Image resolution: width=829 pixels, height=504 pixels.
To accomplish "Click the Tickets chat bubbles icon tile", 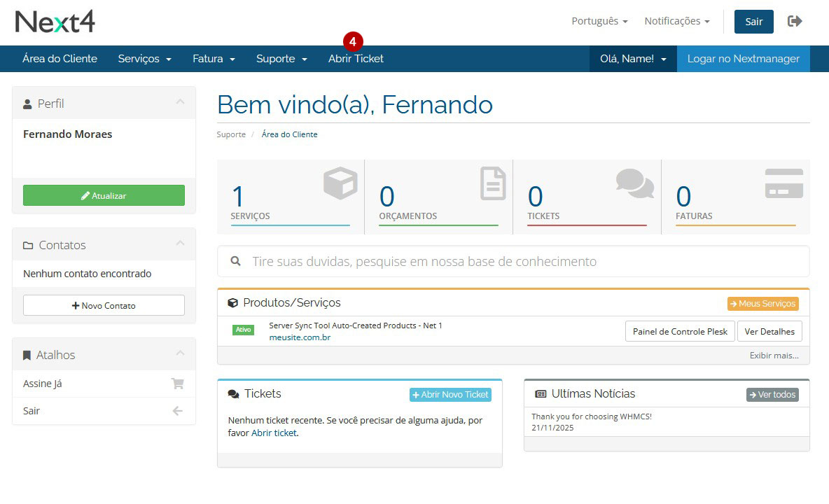I will tap(634, 183).
